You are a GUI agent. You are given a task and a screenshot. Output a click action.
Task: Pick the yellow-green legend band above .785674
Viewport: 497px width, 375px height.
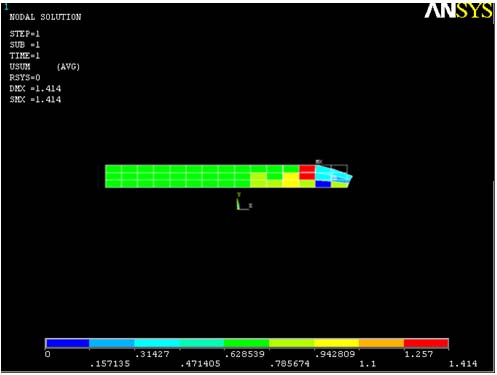point(292,343)
